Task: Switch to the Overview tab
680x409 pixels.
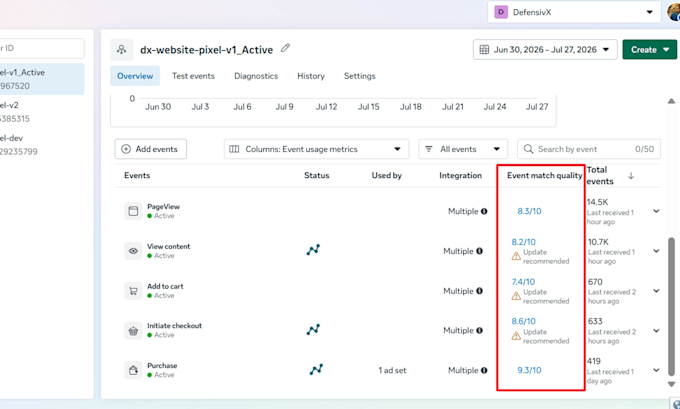Action: coord(135,76)
